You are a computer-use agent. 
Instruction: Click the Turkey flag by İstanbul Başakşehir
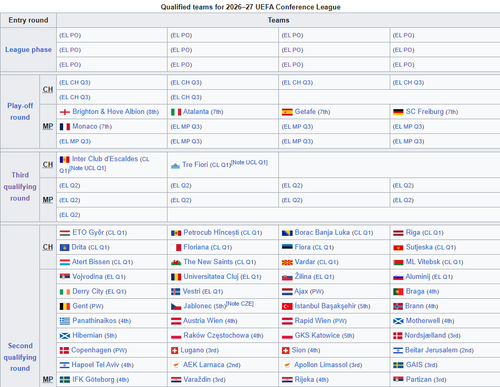(287, 306)
